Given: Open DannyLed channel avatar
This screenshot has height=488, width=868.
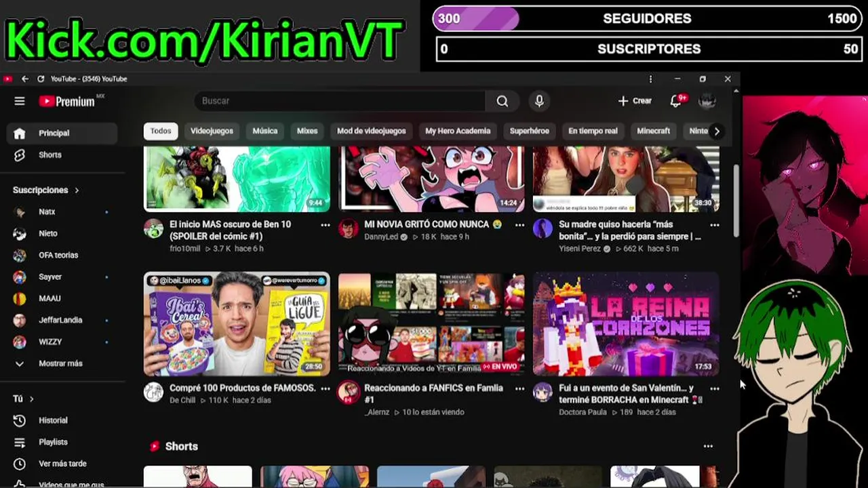Looking at the screenshot, I should [349, 228].
